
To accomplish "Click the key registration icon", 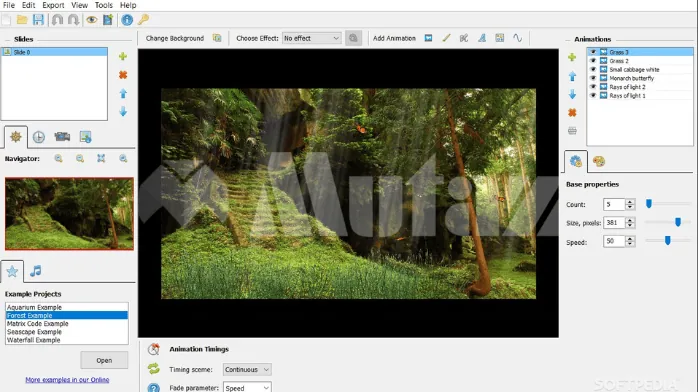I will tap(143, 20).
